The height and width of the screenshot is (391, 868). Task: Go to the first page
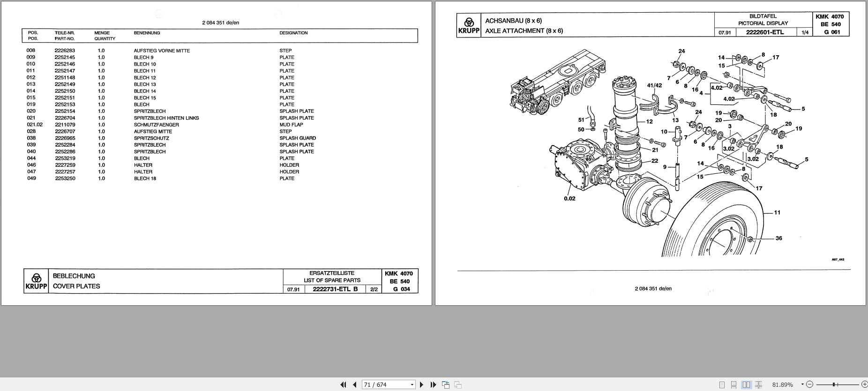click(343, 384)
